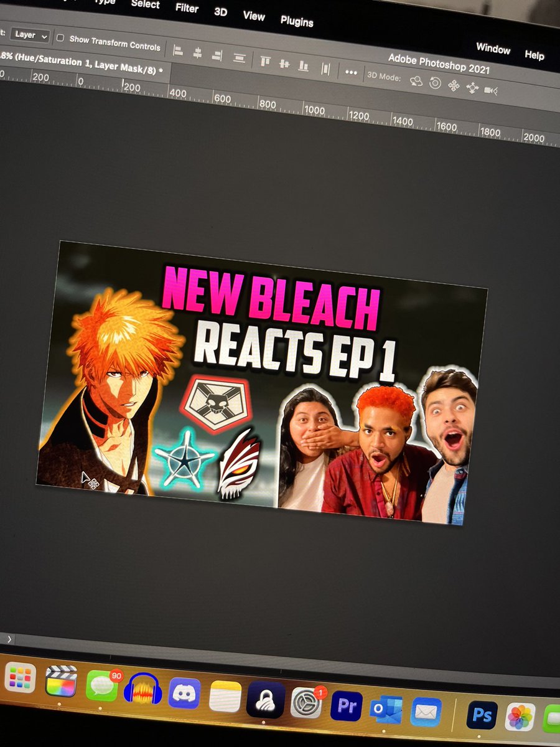Distribute layers vertically
Screen dimensions: 560x747
(239, 58)
